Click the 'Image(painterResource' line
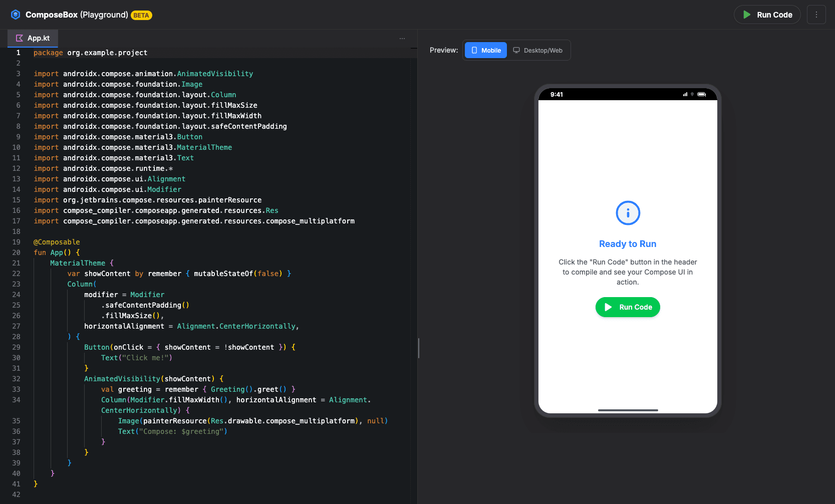This screenshot has height=504, width=835. pyautogui.click(x=253, y=421)
